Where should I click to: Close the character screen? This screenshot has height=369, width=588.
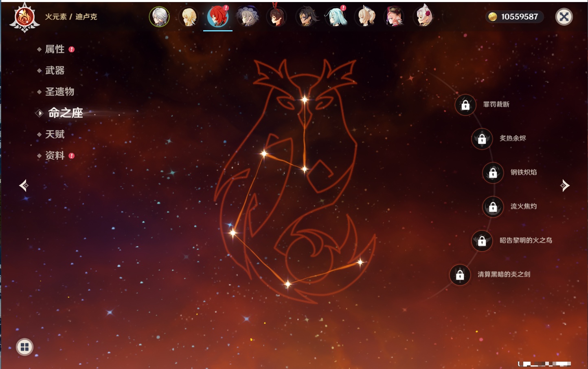[564, 17]
